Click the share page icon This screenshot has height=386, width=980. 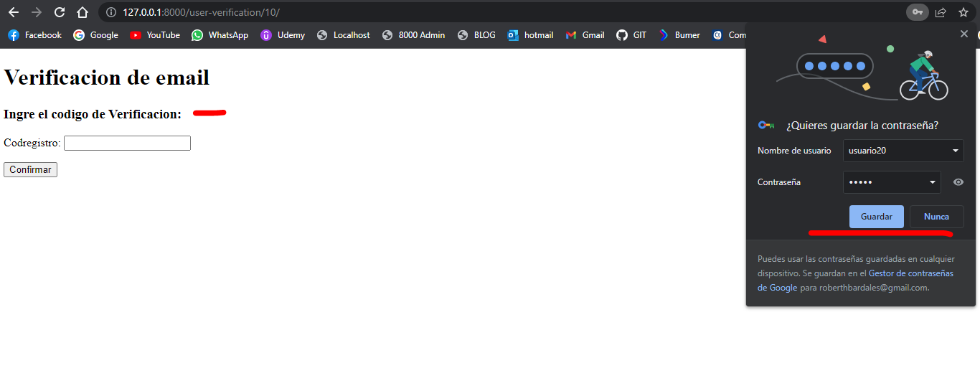(x=941, y=12)
